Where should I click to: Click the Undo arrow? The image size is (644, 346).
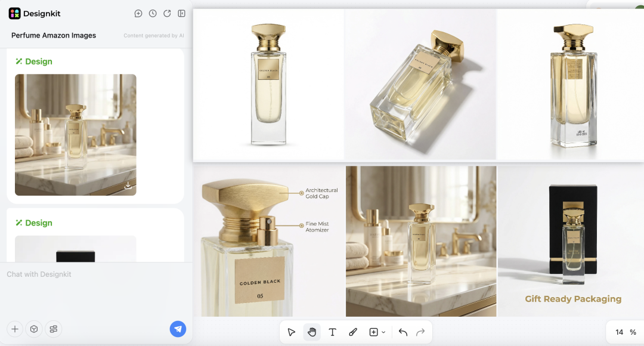click(402, 332)
